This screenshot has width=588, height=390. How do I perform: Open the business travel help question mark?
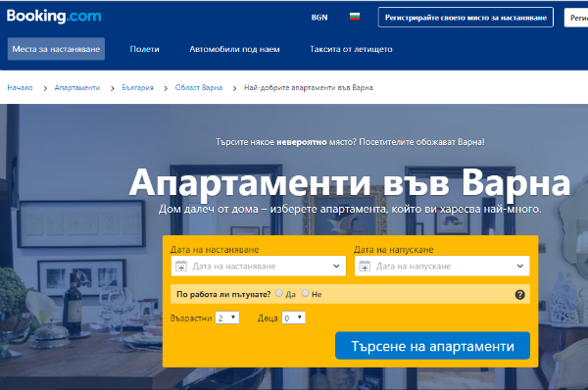click(519, 295)
